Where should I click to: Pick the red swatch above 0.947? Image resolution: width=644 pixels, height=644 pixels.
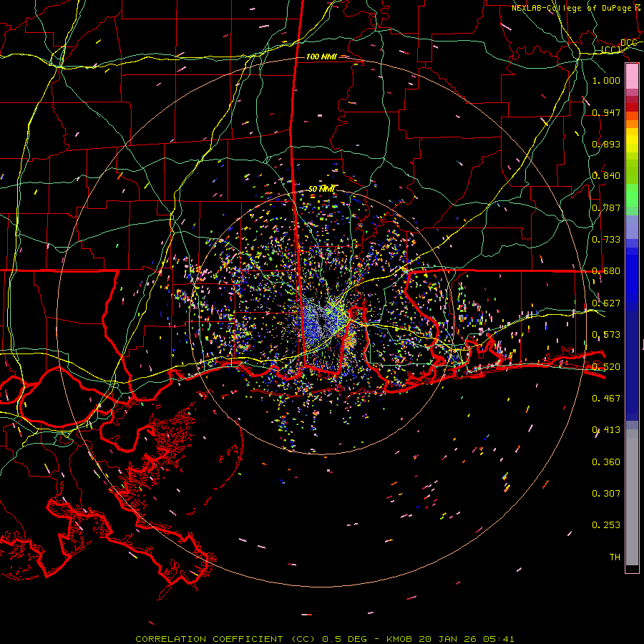point(632,107)
